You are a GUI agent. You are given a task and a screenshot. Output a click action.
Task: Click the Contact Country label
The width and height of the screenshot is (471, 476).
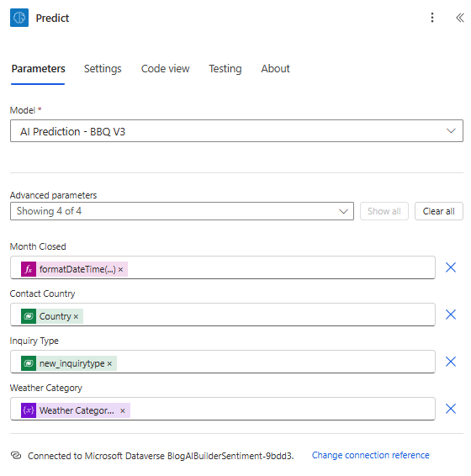coord(42,294)
